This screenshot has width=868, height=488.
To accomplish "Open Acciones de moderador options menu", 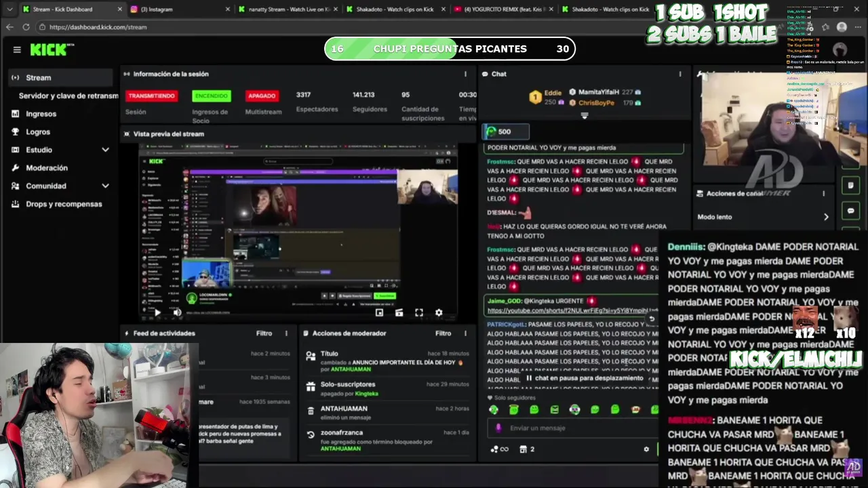I will tap(465, 333).
